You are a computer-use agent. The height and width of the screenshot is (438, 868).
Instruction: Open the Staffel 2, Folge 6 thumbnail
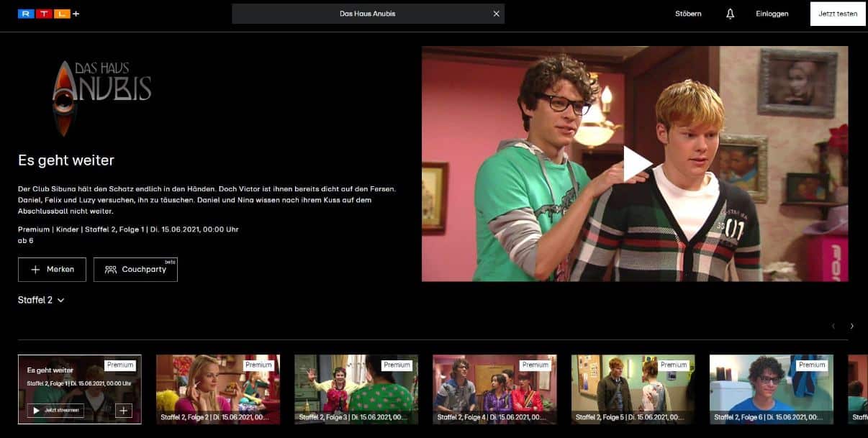coord(772,389)
